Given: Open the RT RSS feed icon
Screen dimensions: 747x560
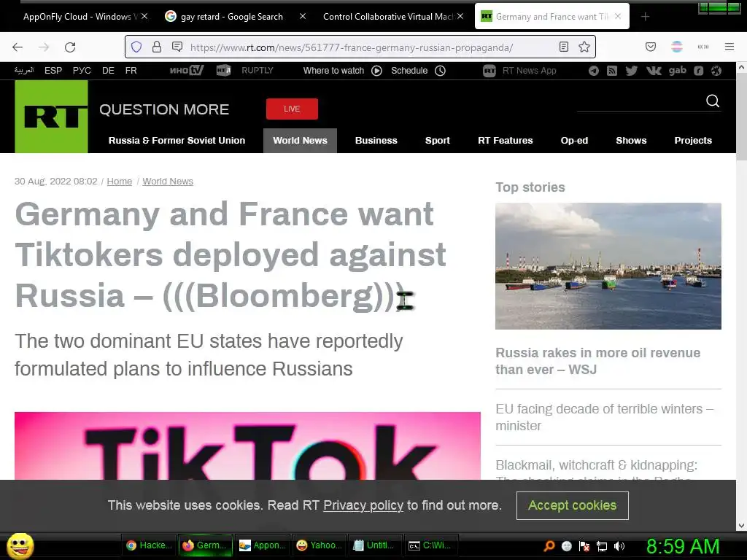Looking at the screenshot, I should click(x=612, y=71).
